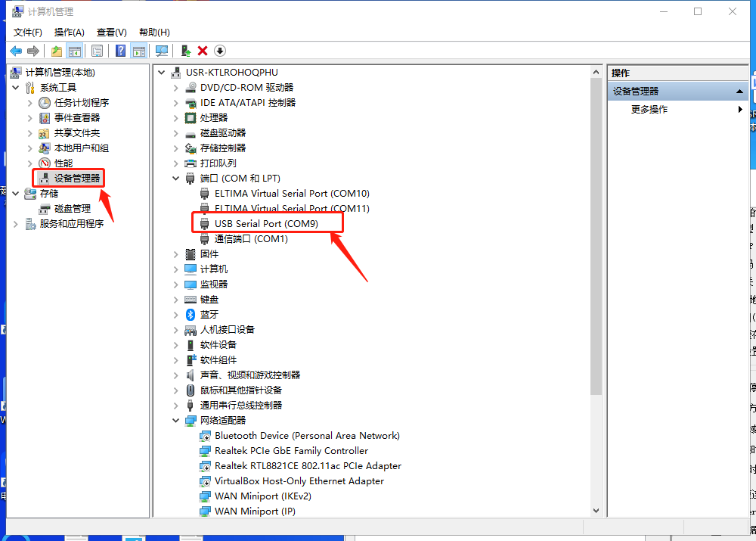Screen dimensions: 756x541
Task: Click the Disable device down-arrow icon
Action: coord(220,51)
